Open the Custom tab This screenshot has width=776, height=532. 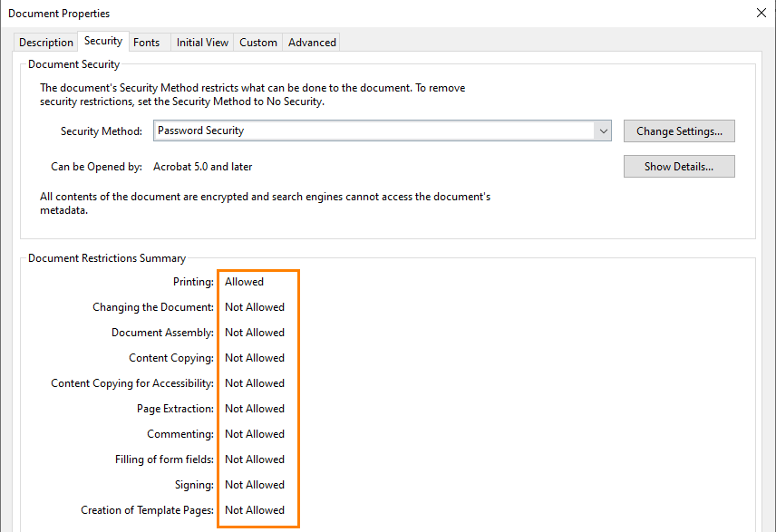pyautogui.click(x=258, y=43)
